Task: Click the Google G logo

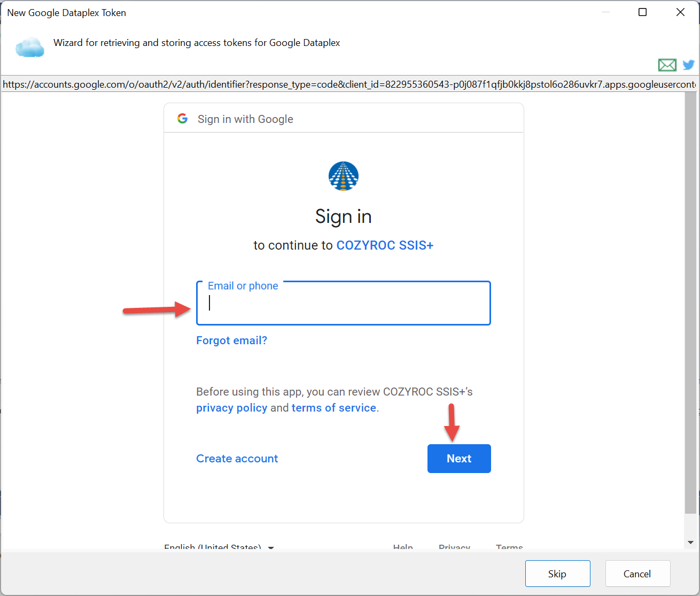Action: [183, 119]
